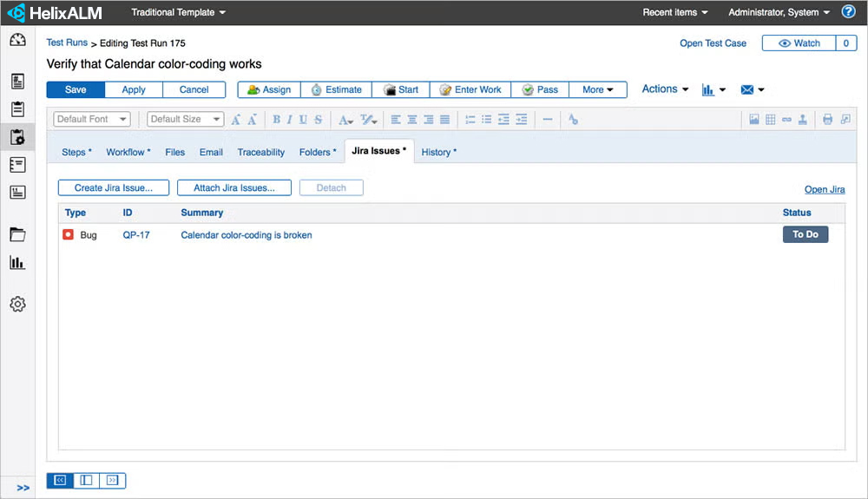Align text right
Screen dimensions: 868x499
pos(429,120)
